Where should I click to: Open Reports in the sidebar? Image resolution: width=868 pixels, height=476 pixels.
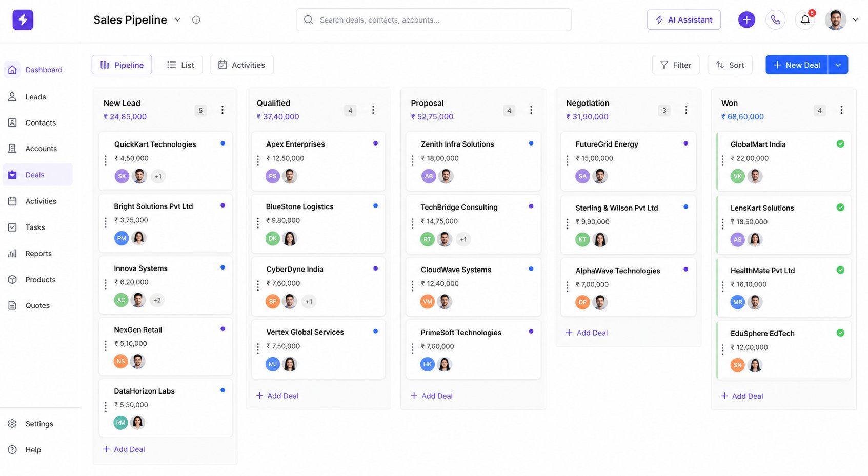point(38,254)
